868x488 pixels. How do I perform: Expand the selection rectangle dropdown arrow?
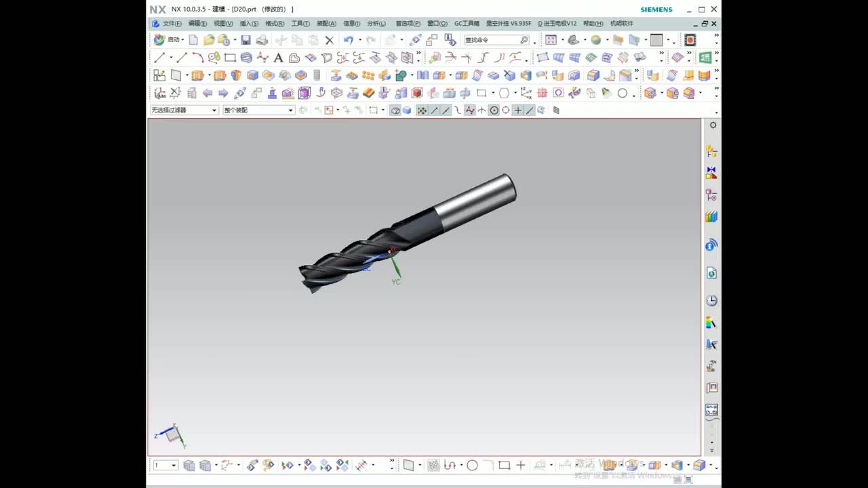pos(383,110)
